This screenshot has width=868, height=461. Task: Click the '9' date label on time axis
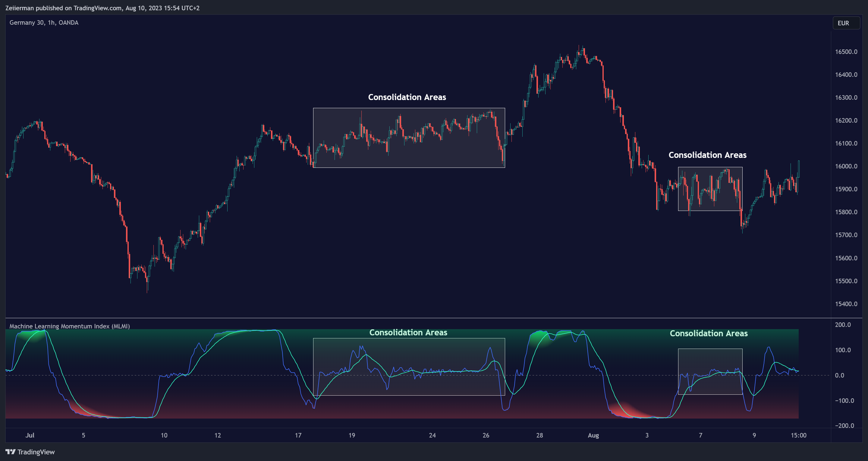[754, 435]
